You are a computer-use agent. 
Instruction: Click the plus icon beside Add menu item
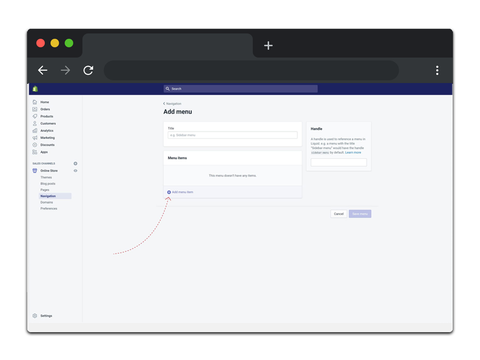click(169, 192)
